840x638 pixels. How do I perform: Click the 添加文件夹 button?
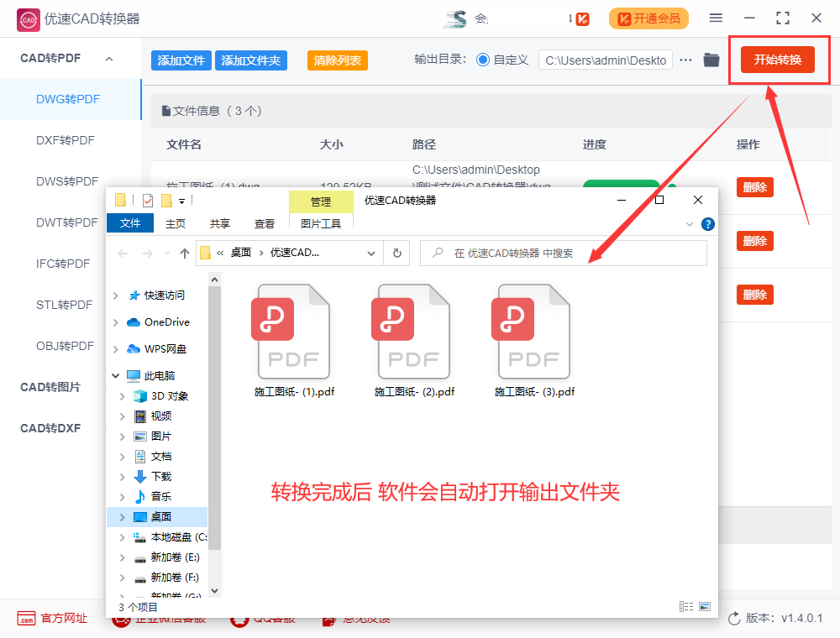pos(250,60)
